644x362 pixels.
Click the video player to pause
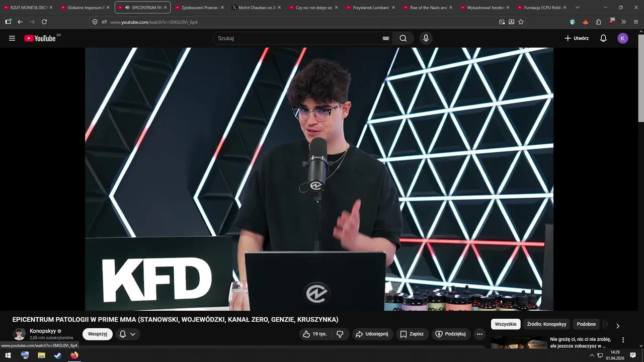click(319, 179)
